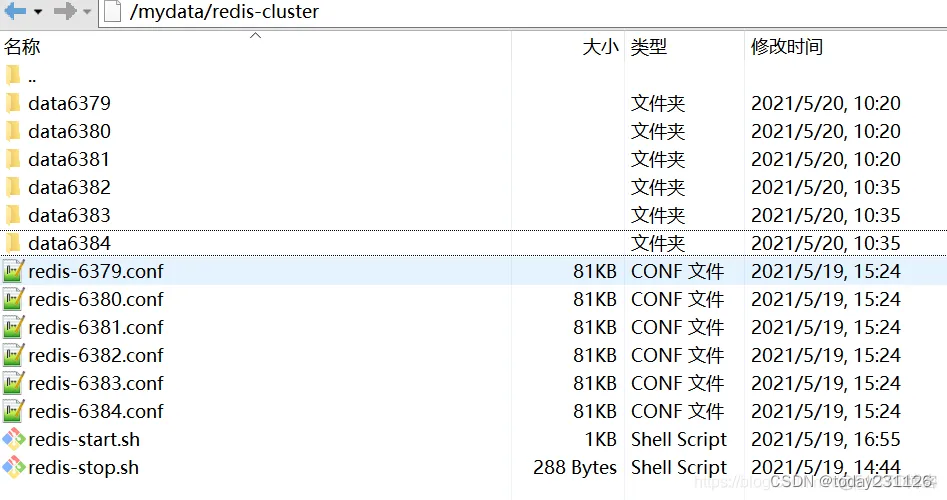This screenshot has height=500, width=947.
Task: Select the redis-stop.sh file name
Action: (83, 467)
